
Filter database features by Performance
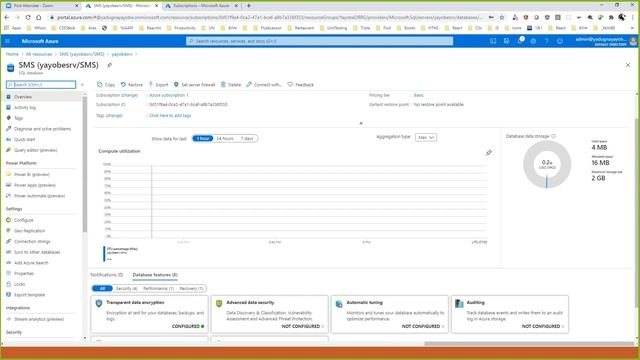158,288
